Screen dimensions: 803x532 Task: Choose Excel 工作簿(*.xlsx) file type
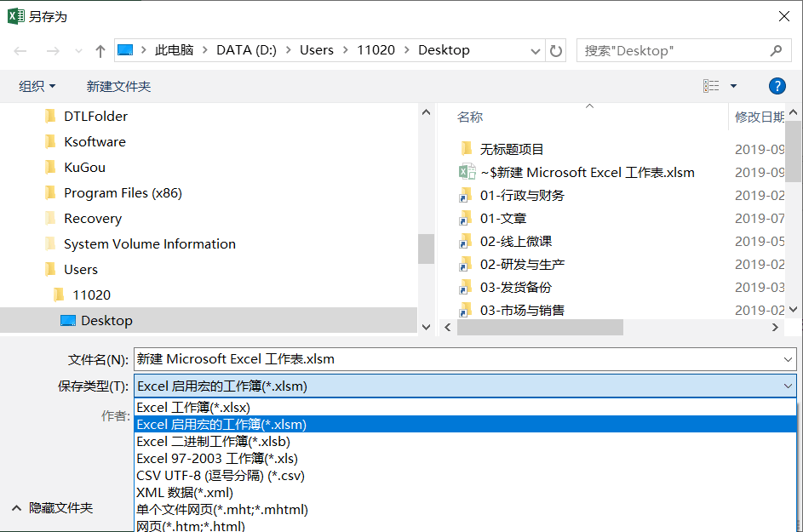(465, 408)
